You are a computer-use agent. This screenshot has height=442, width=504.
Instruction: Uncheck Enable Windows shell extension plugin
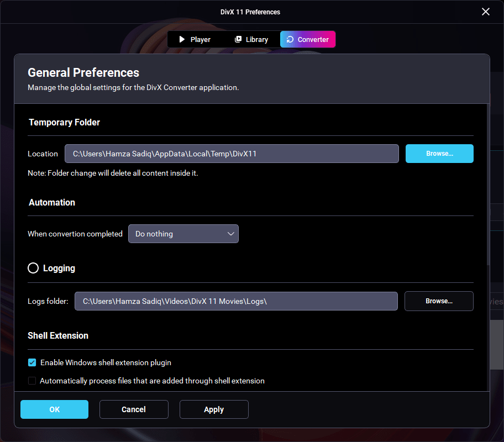[x=32, y=362]
